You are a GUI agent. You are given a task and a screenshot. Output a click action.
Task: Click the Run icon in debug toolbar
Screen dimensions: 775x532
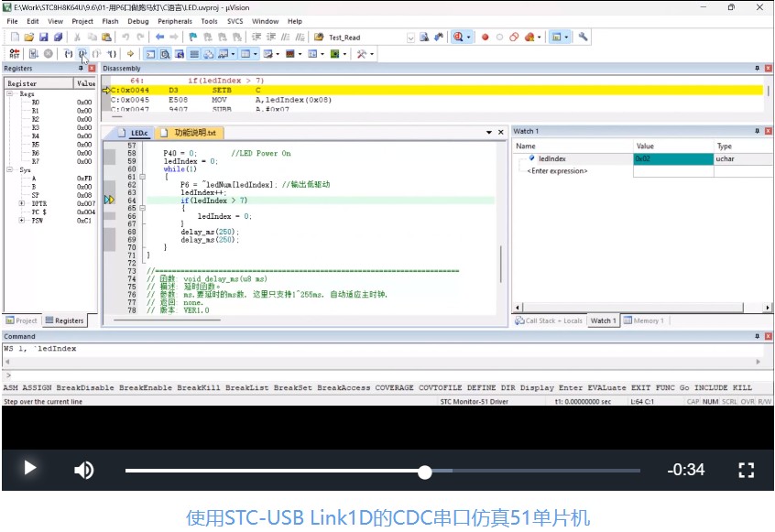33,54
